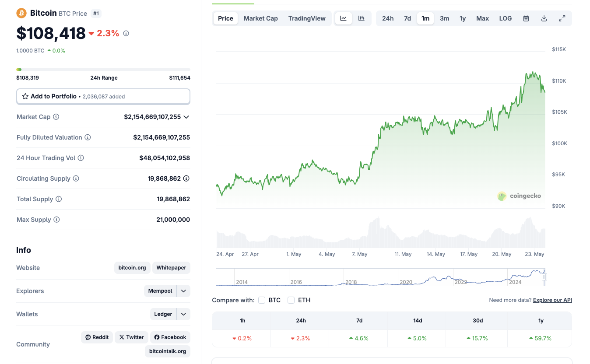Viewport: 590px width, 364px height.
Task: Select the 7d time range
Action: 407,18
